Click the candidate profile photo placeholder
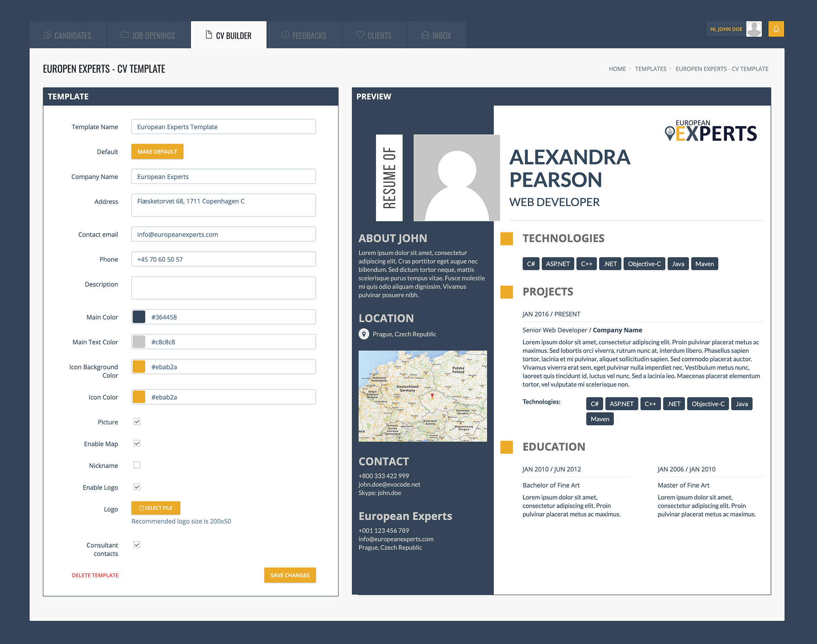 (456, 178)
